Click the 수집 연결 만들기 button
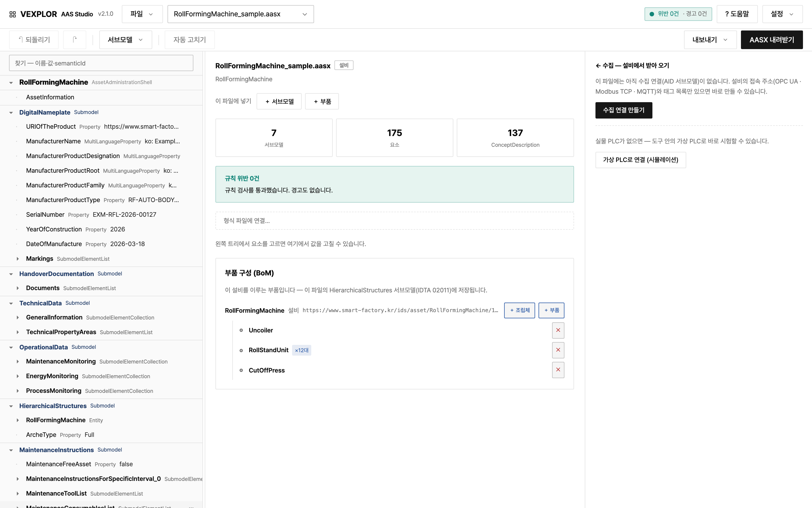This screenshot has height=508, width=812. (x=624, y=110)
